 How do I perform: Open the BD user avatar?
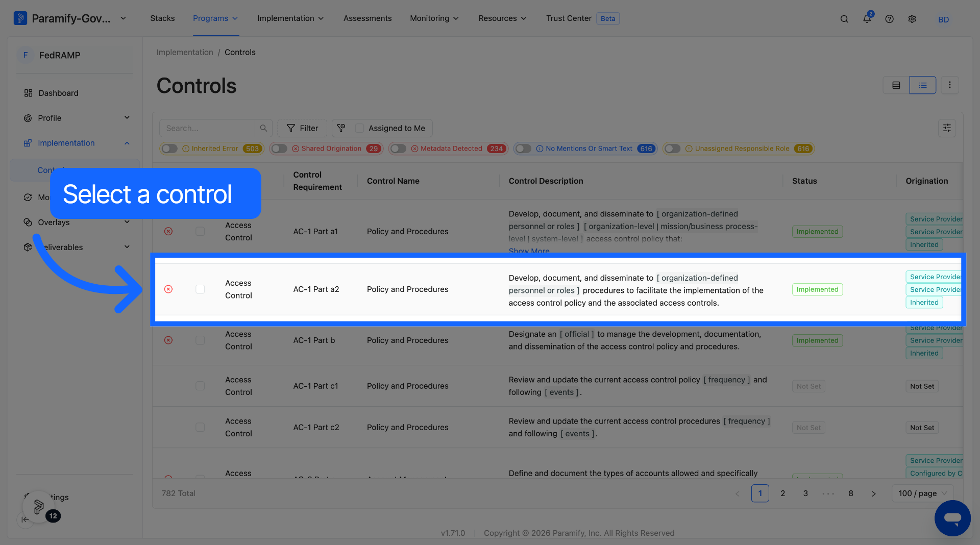click(943, 19)
